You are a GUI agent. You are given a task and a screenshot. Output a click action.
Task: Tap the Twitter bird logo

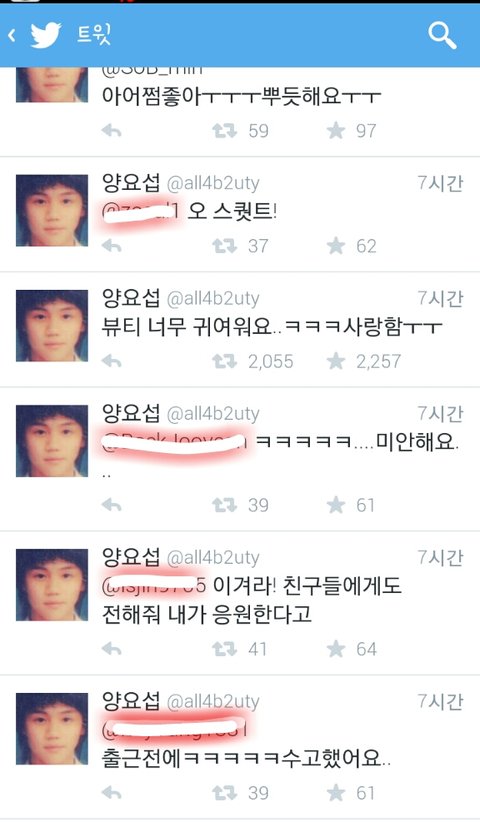coord(46,36)
